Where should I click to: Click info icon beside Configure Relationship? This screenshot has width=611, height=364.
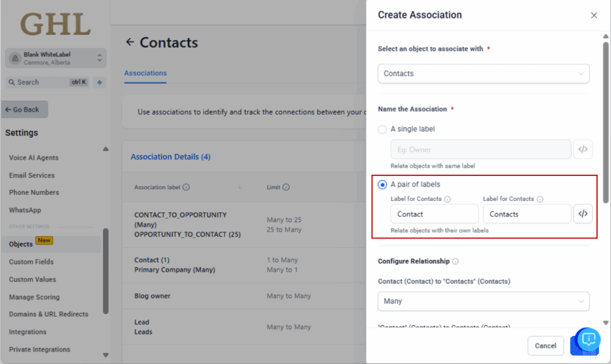point(455,261)
